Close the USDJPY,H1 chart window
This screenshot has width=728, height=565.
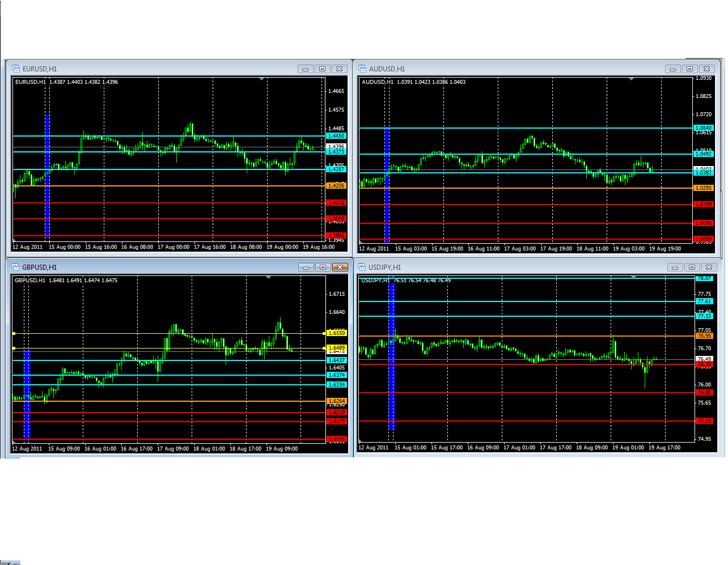point(709,267)
